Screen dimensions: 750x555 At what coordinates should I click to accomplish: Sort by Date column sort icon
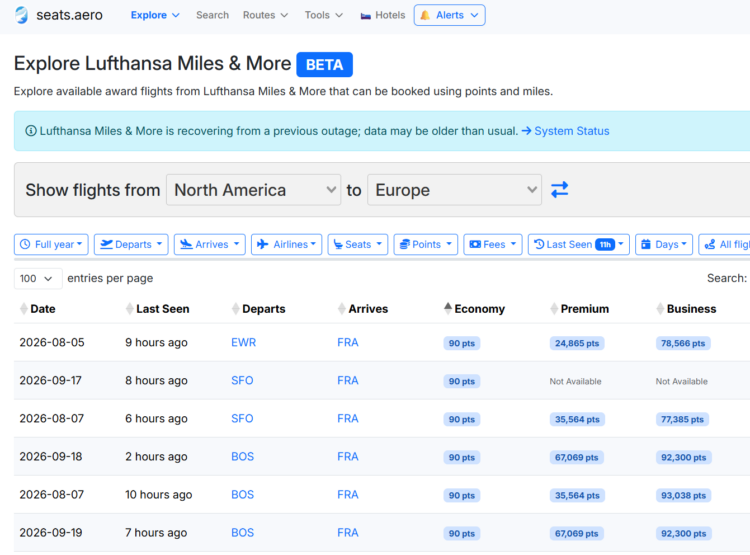pos(23,309)
